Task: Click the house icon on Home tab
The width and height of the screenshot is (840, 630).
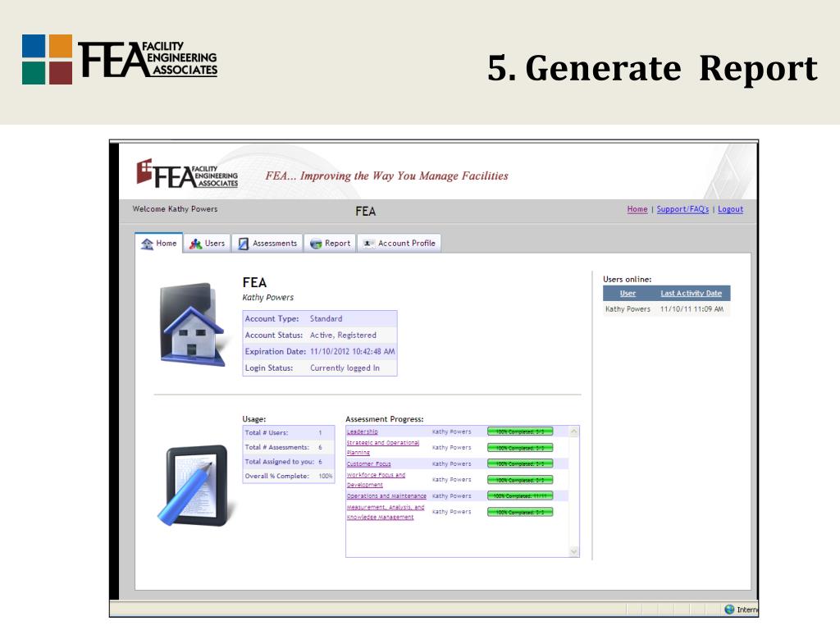Action: (147, 244)
